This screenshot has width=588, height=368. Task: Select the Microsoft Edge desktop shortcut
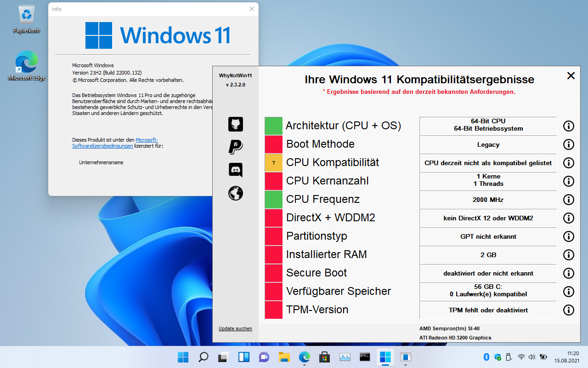point(27,66)
